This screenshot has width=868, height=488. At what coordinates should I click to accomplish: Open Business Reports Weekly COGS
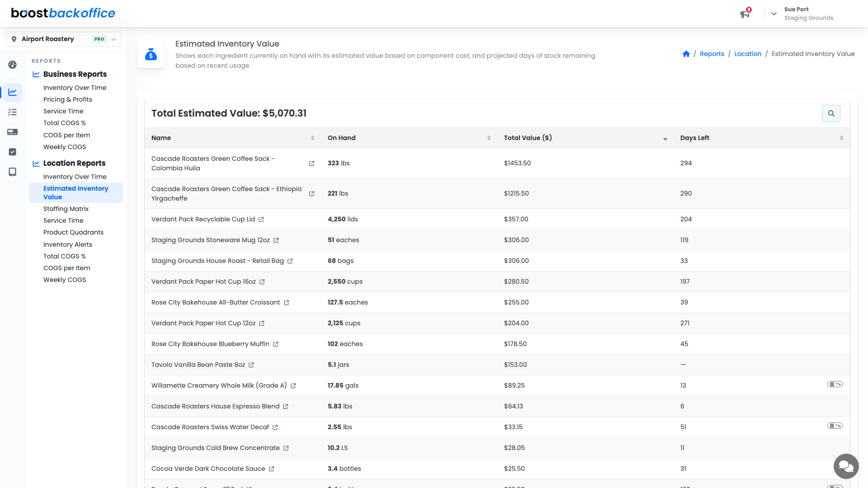click(65, 147)
